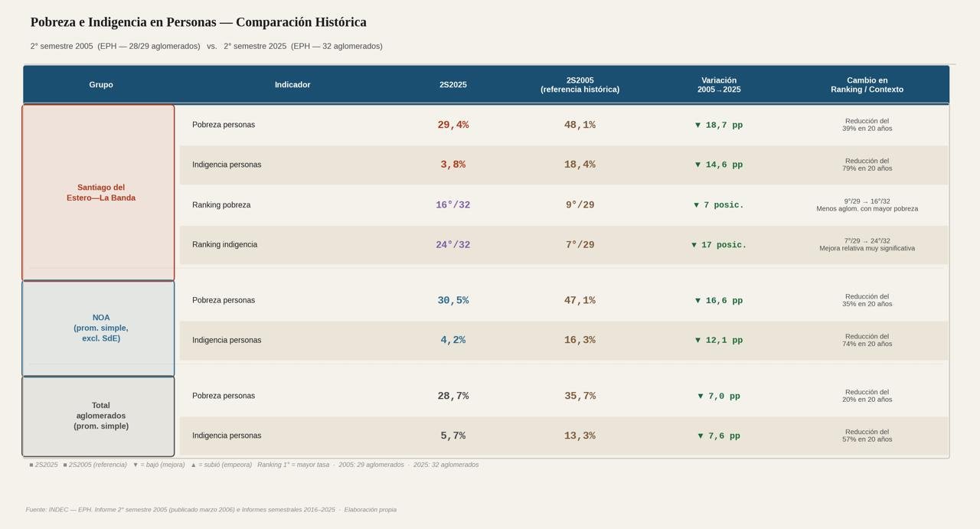Screen dimensions: 980x529
Task: Click the down arrow beside 14,6 pp
Action: (697, 165)
